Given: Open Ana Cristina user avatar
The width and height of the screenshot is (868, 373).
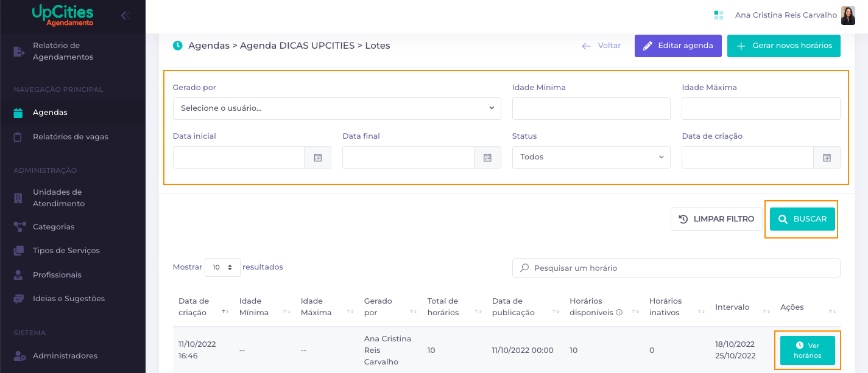Looking at the screenshot, I should (x=848, y=15).
